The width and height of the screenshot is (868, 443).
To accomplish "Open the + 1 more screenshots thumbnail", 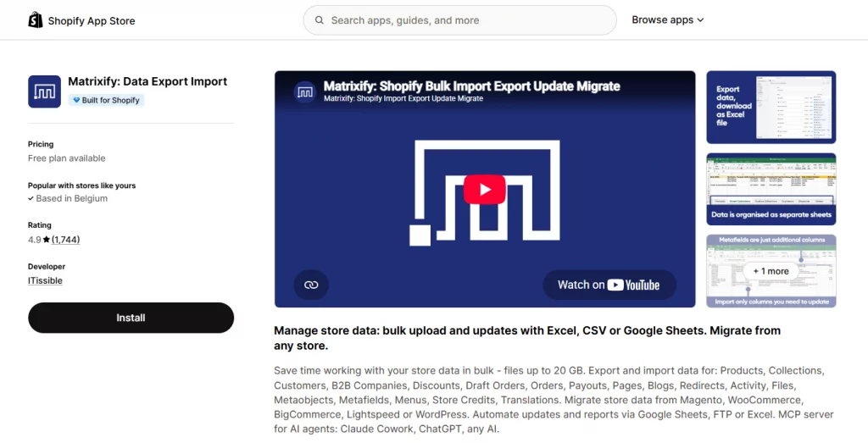I will point(771,271).
